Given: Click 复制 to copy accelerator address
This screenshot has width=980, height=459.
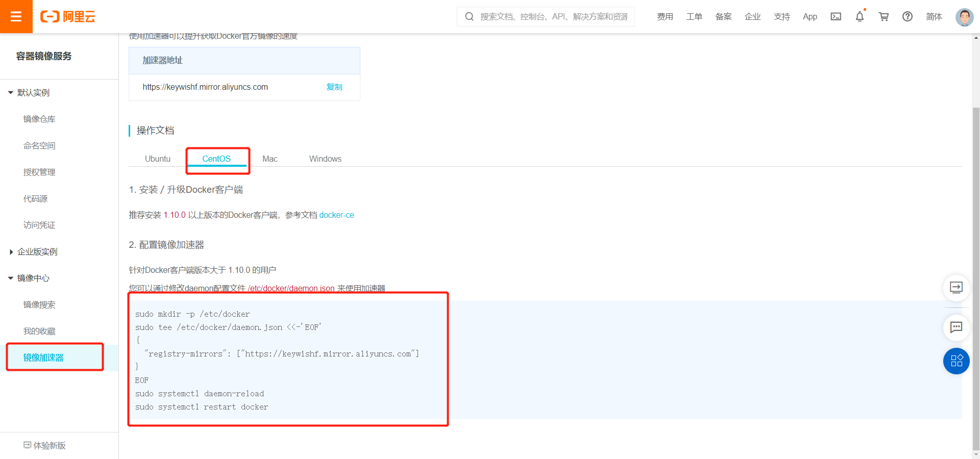Looking at the screenshot, I should click(x=334, y=87).
